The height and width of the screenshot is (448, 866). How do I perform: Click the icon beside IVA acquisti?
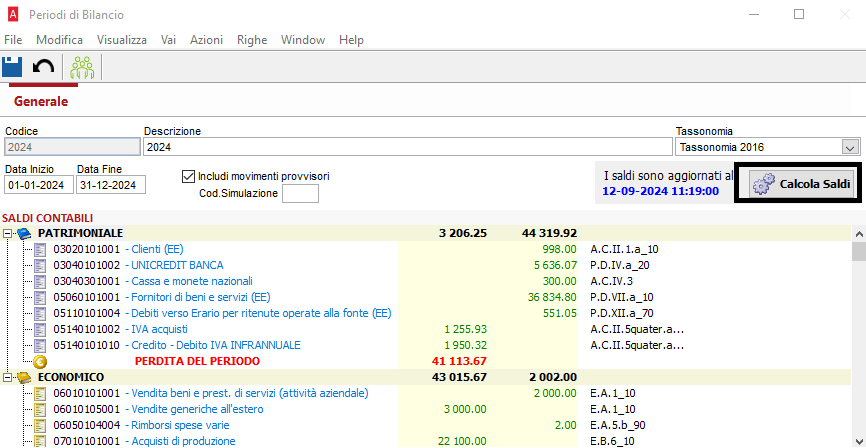(41, 329)
